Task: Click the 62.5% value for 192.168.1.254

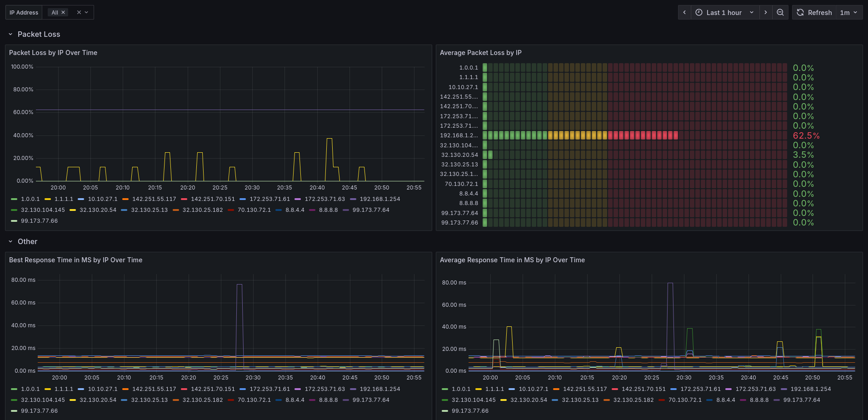Action: pyautogui.click(x=806, y=135)
